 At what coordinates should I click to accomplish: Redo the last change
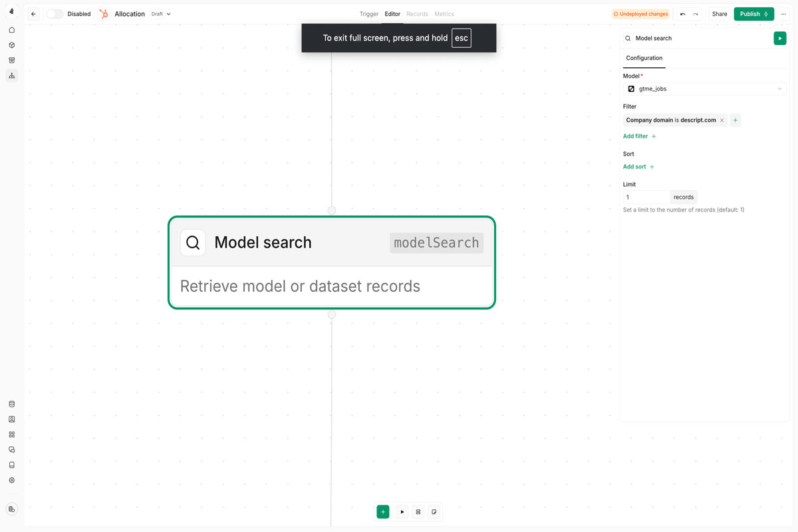(x=696, y=14)
